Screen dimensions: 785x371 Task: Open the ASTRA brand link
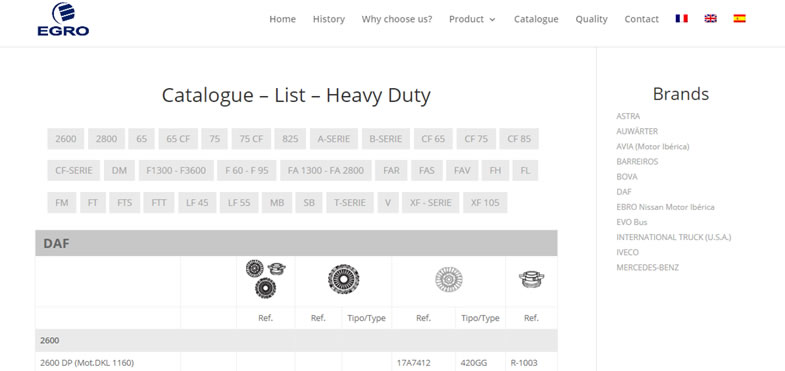pos(628,116)
